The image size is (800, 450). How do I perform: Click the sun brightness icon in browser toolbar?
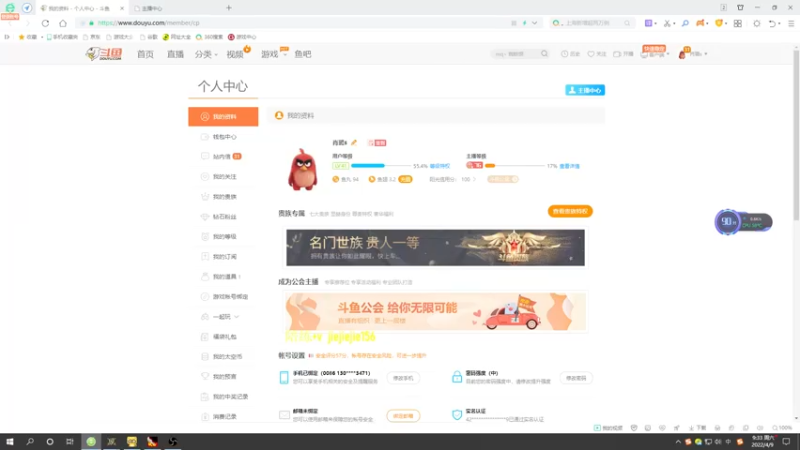pyautogui.click(x=757, y=23)
